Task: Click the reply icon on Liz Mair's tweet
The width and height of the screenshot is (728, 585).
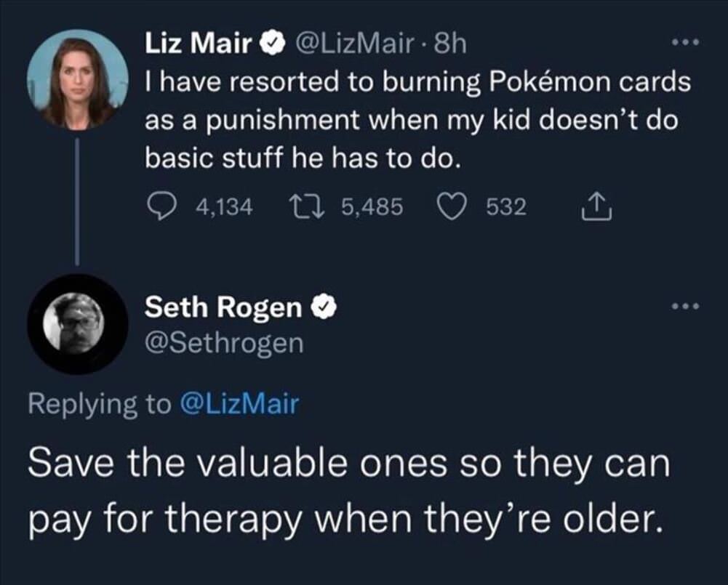Action: pos(161,206)
